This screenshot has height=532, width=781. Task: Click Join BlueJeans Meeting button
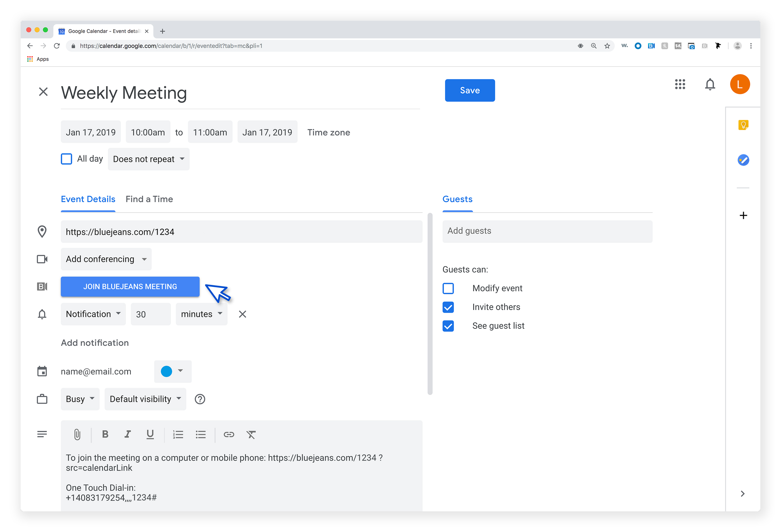pos(130,286)
